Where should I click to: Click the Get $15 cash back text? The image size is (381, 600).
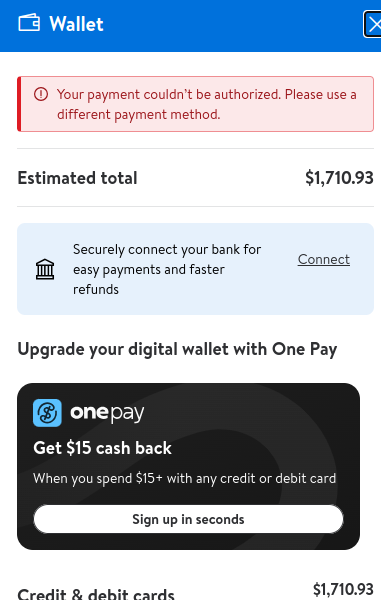tap(102, 448)
